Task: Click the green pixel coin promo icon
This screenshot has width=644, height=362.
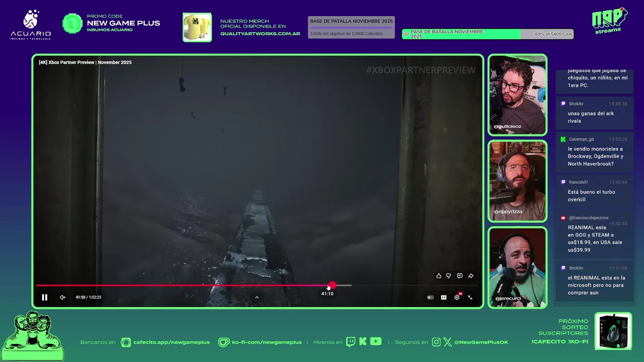Action: click(72, 24)
